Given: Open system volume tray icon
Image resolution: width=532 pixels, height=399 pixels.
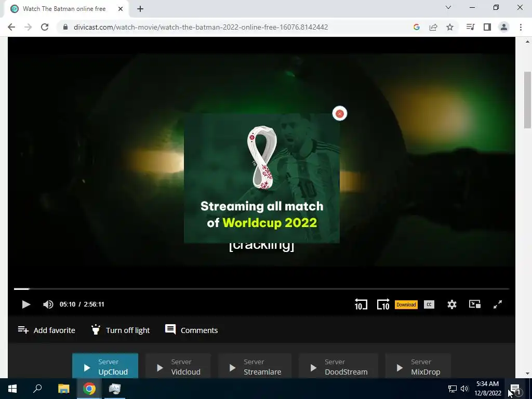Looking at the screenshot, I should click(464, 389).
